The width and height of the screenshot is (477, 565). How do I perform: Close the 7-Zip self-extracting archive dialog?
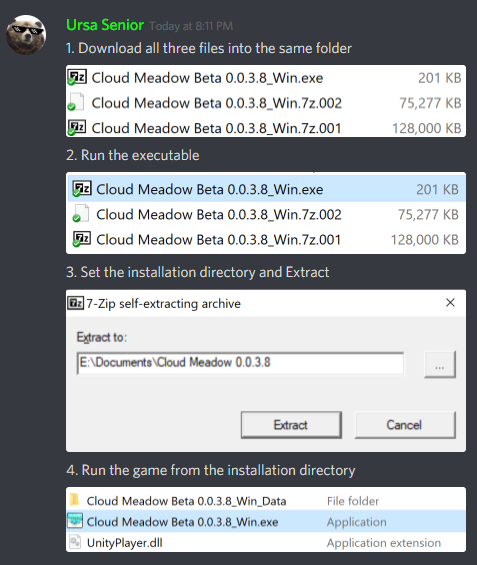point(450,303)
